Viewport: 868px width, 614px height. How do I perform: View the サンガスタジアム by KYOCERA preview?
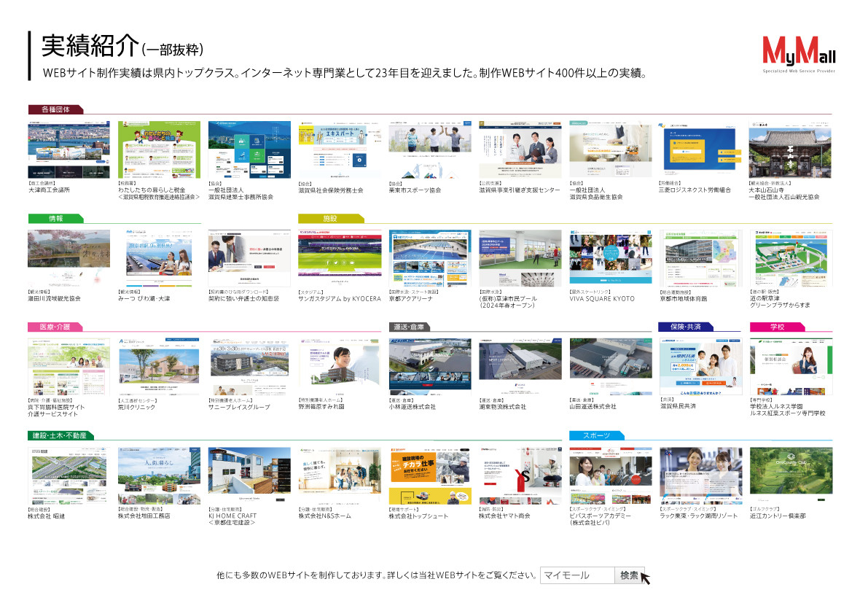[x=339, y=255]
